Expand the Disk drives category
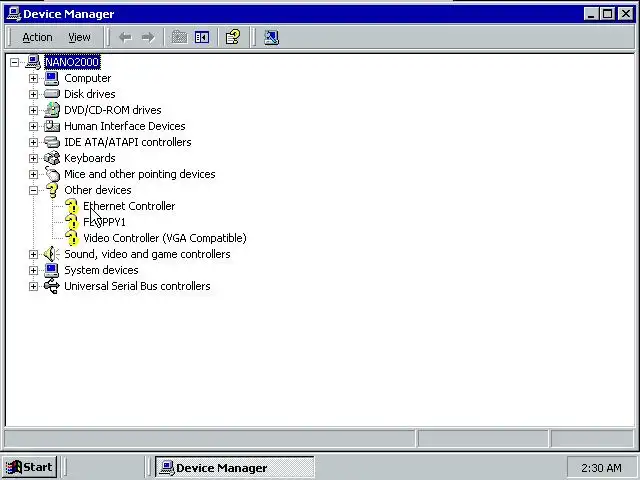The height and width of the screenshot is (480, 640). pyautogui.click(x=33, y=94)
